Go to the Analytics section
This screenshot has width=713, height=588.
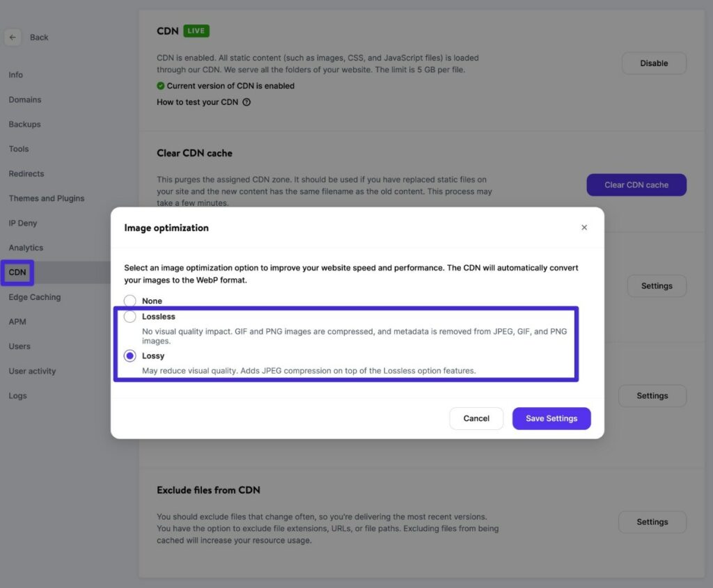pos(26,247)
